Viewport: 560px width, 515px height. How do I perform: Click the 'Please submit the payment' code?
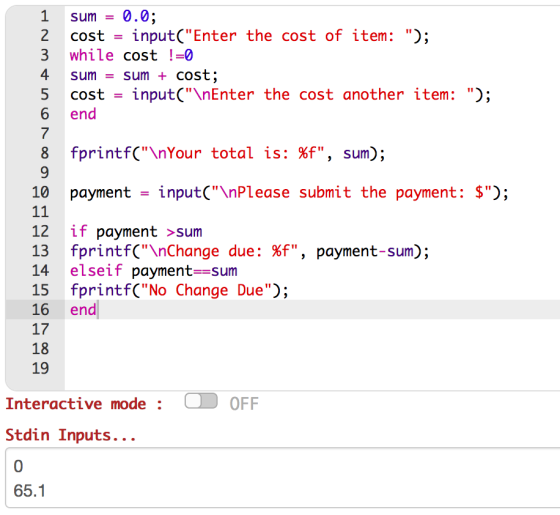click(x=289, y=192)
